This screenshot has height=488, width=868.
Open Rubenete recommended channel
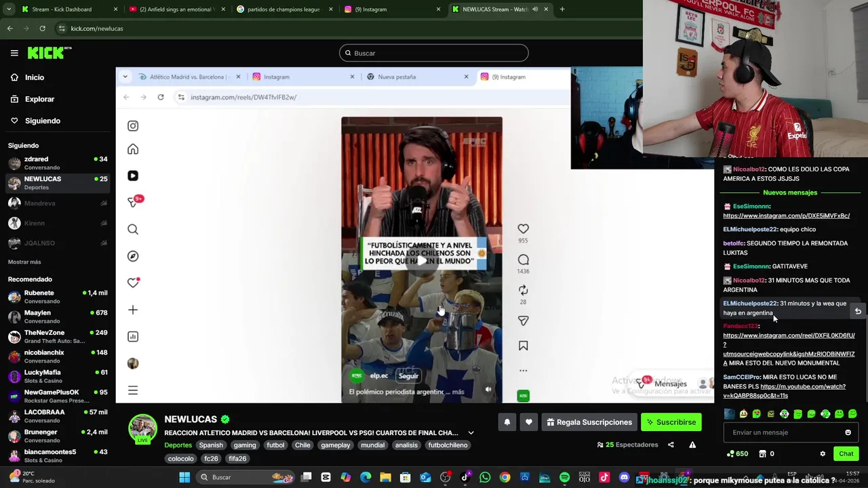(58, 297)
